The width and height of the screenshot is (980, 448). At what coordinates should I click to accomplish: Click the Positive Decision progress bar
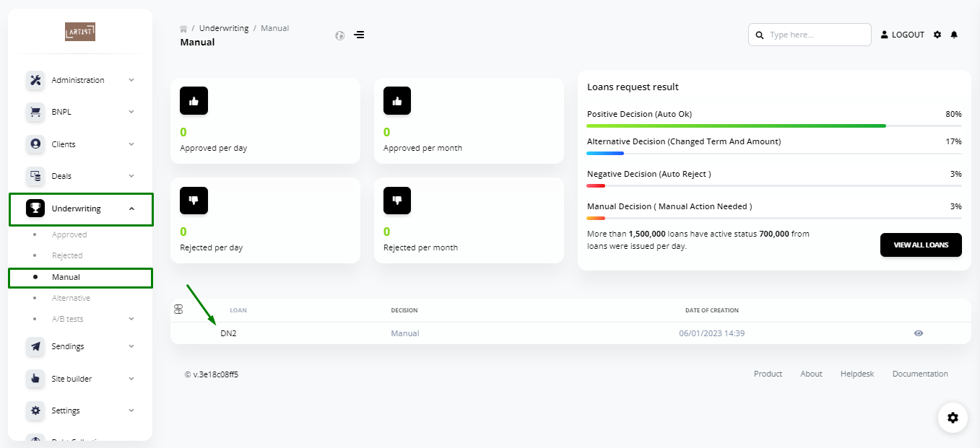[x=774, y=126]
